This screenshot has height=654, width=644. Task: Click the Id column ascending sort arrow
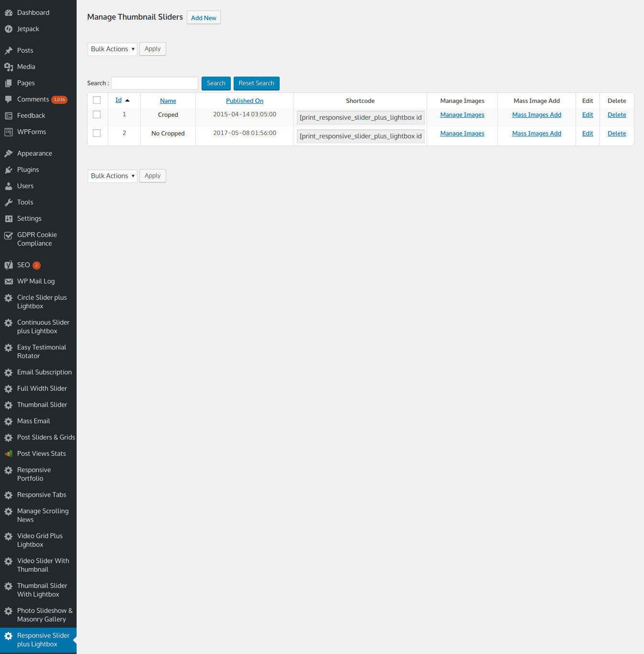(x=127, y=101)
